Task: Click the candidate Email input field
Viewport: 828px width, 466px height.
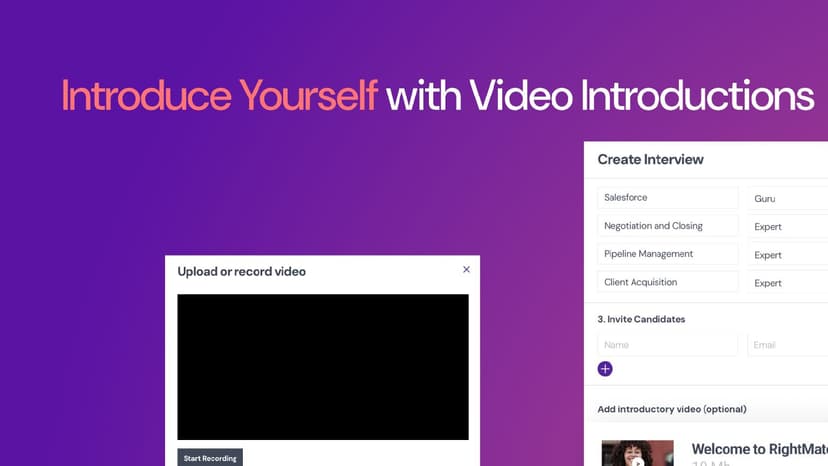Action: click(787, 345)
